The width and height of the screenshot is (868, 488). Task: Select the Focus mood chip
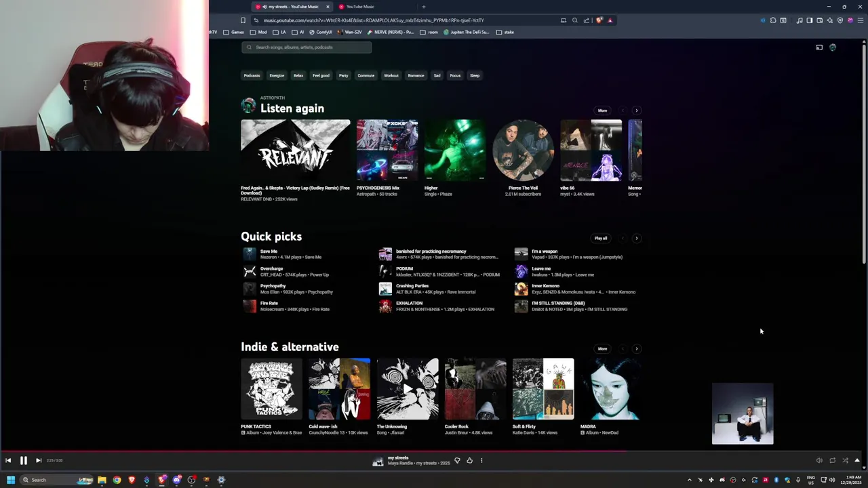pyautogui.click(x=455, y=75)
